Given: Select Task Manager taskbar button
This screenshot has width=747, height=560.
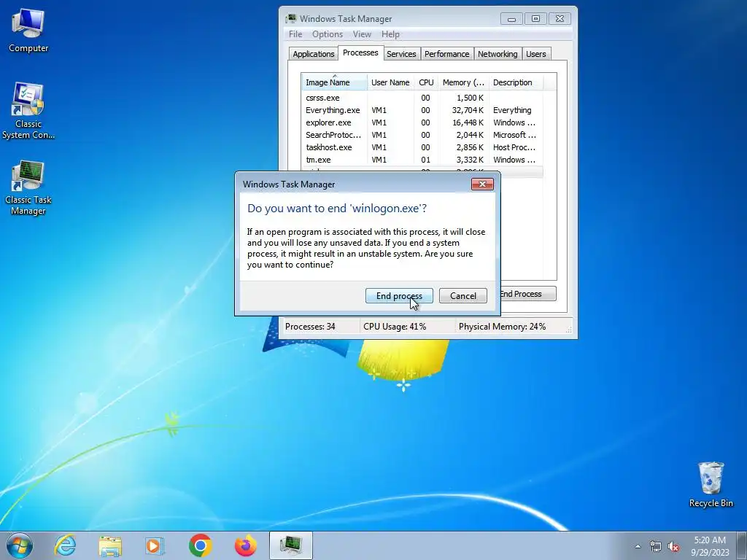Looking at the screenshot, I should point(290,545).
